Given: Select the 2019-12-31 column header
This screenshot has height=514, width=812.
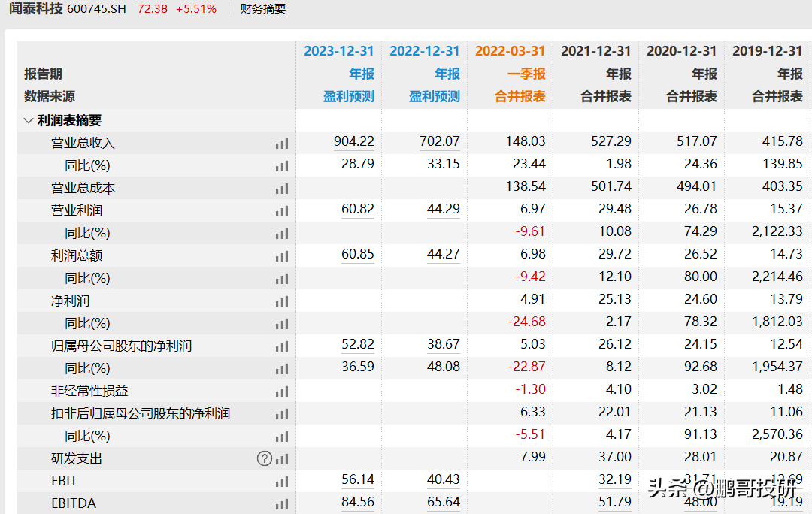Looking at the screenshot, I should click(768, 51).
